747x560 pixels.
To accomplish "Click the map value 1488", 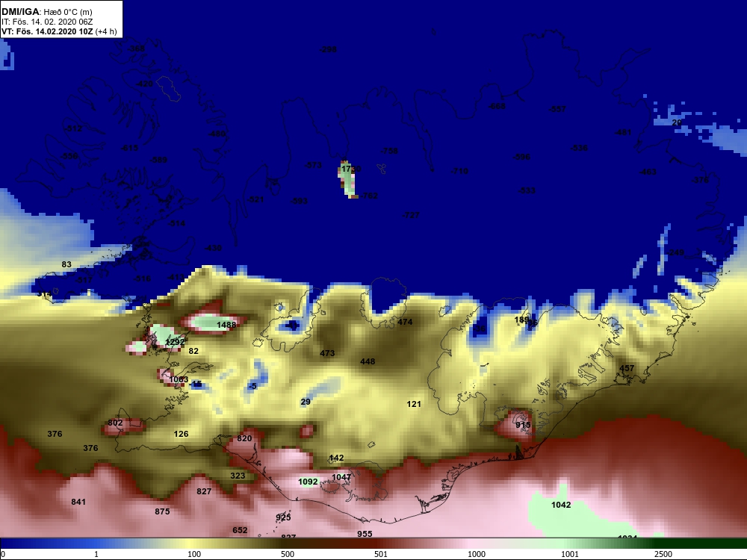I will pyautogui.click(x=226, y=325).
